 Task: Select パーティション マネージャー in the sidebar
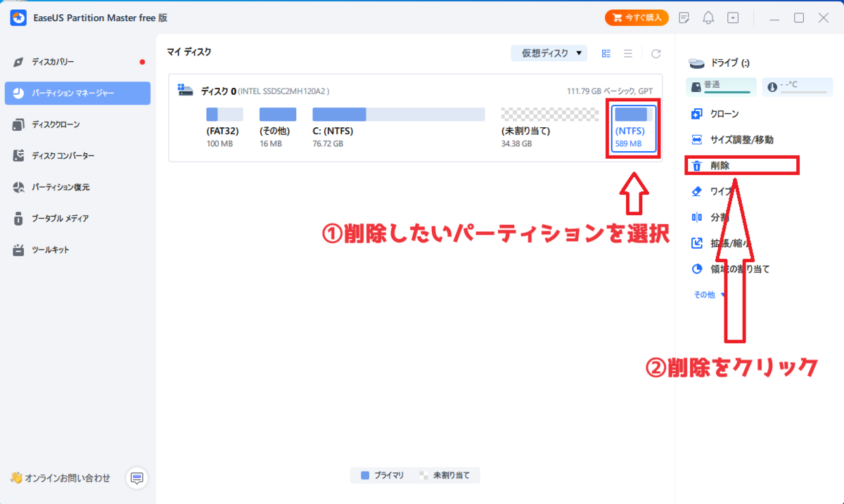click(x=77, y=93)
